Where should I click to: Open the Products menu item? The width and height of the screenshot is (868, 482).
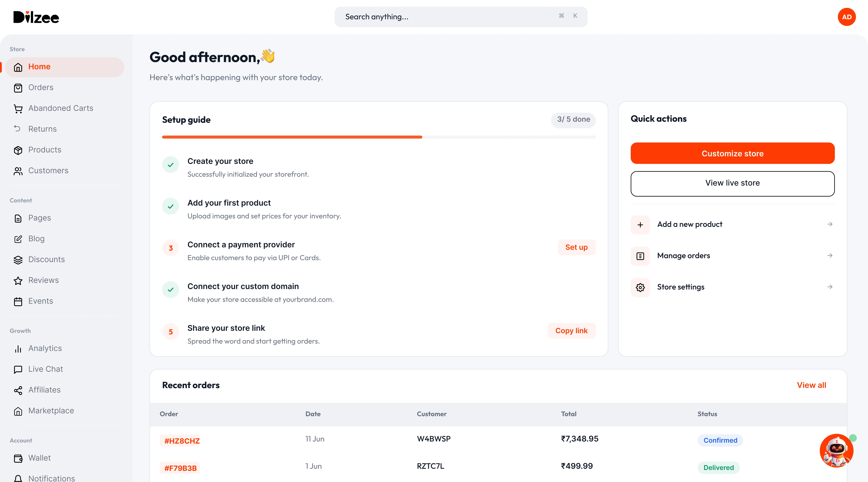coord(64,150)
